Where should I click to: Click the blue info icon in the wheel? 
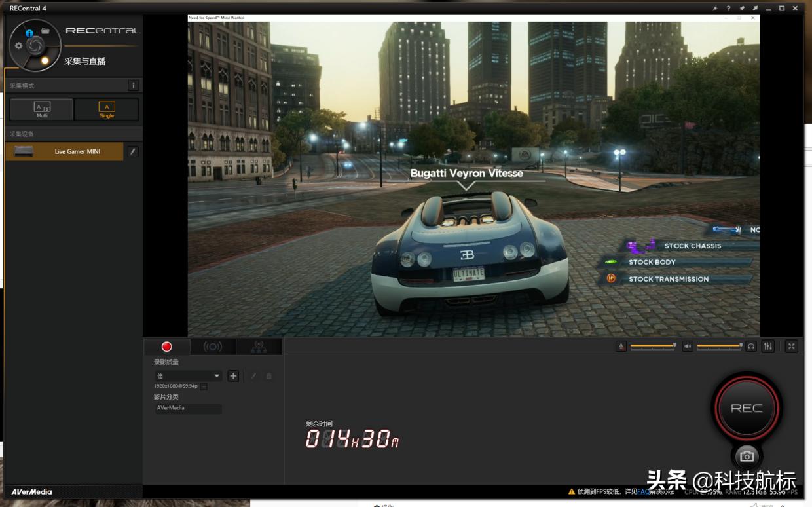[29, 33]
